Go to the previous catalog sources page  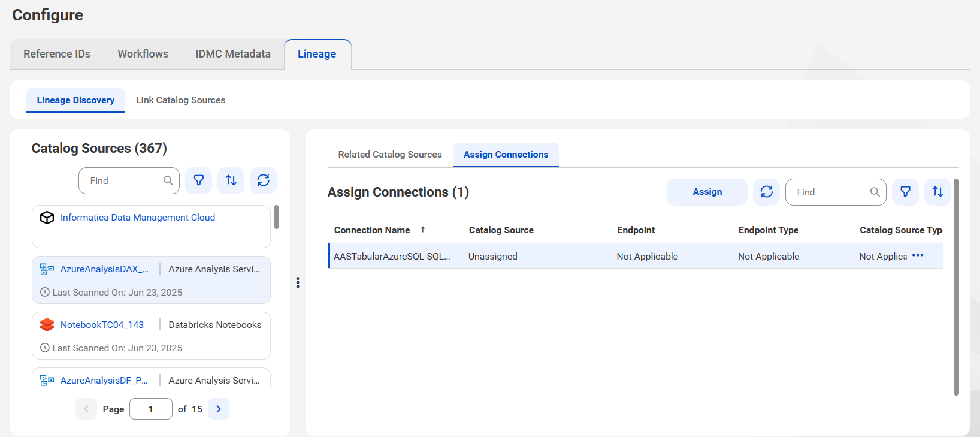pos(86,409)
